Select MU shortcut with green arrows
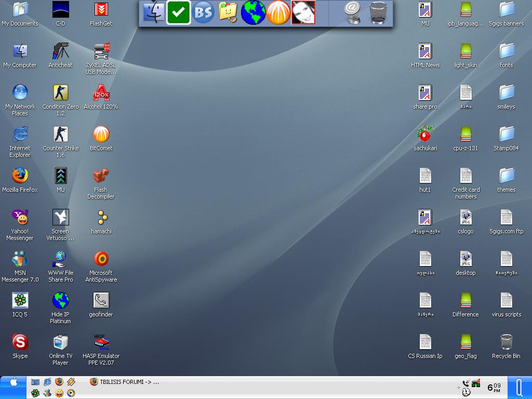The height and width of the screenshot is (399, 532). tap(60, 180)
